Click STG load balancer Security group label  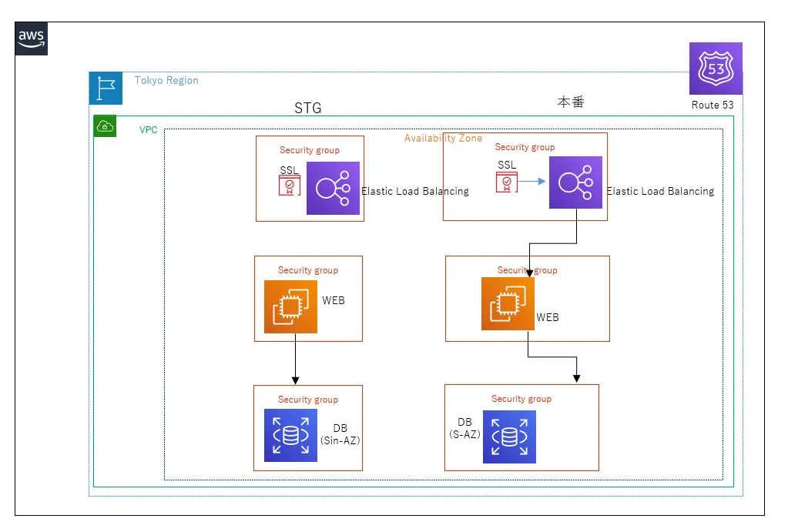[310, 150]
